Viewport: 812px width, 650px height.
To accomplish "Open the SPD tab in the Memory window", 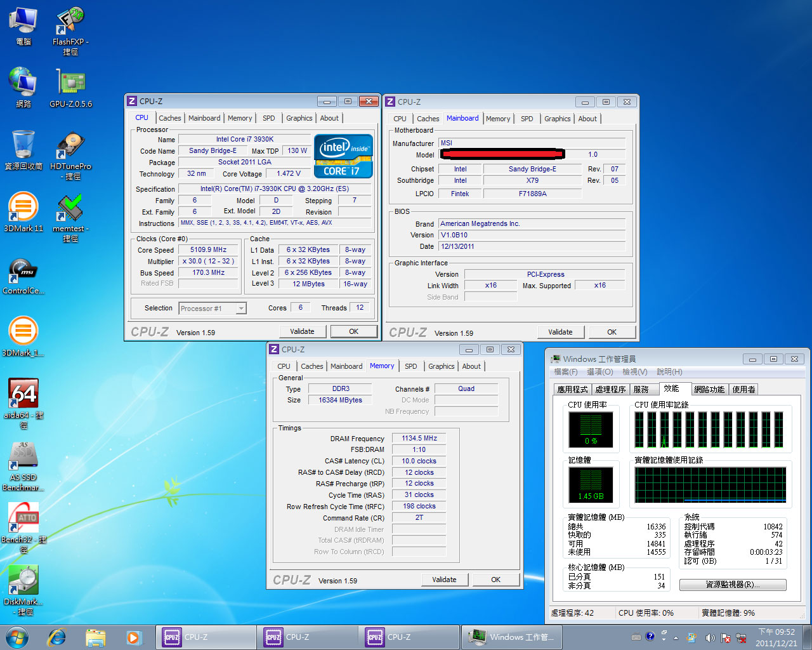I will tap(410, 366).
